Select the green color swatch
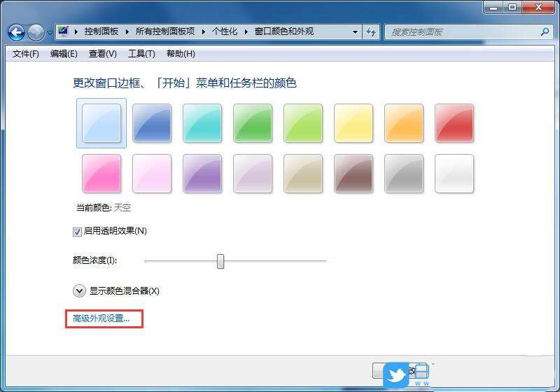This screenshot has width=560, height=392. click(x=253, y=123)
